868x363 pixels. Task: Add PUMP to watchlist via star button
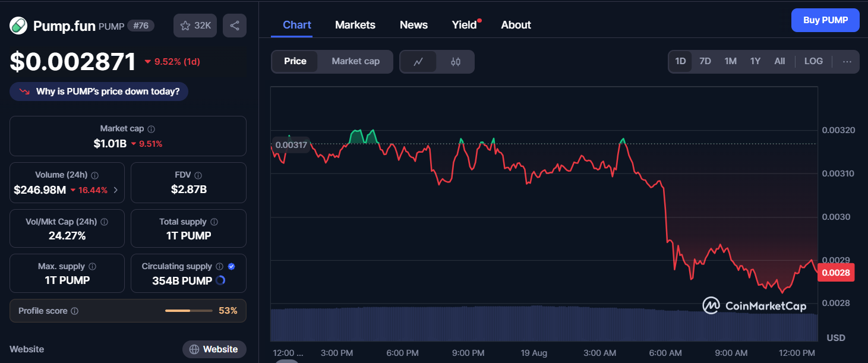pyautogui.click(x=195, y=26)
